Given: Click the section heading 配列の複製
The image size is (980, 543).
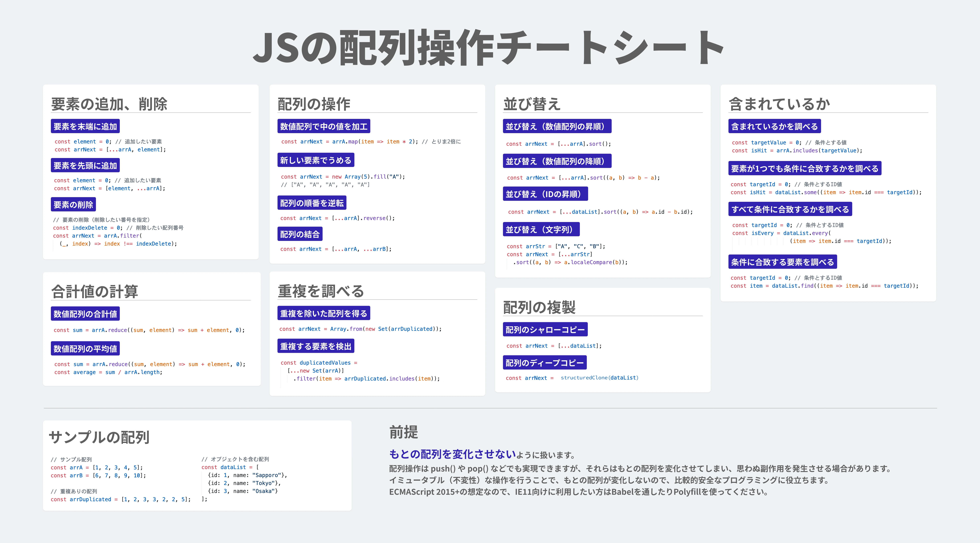Looking at the screenshot, I should click(539, 307).
